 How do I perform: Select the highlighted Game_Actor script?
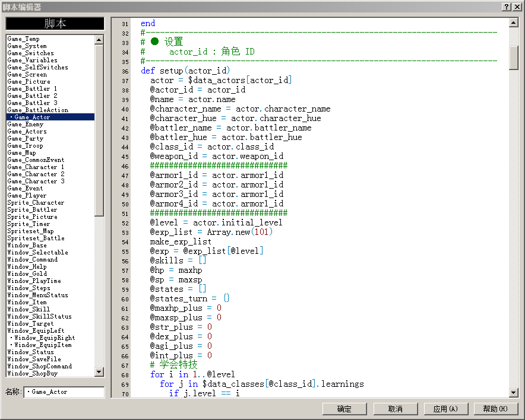[50, 117]
